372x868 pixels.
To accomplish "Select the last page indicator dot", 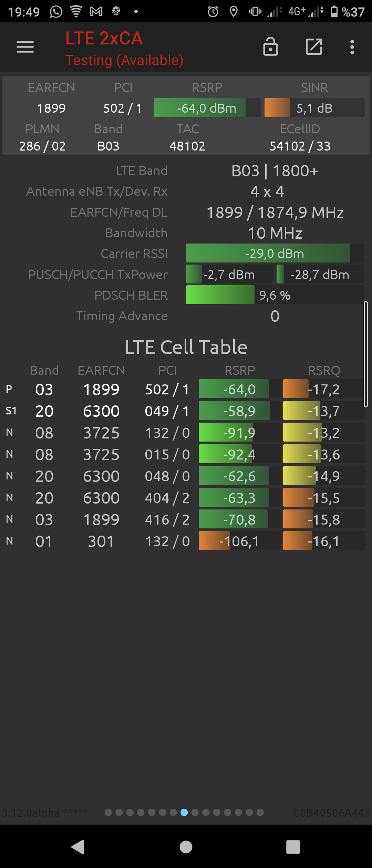I will 260,813.
